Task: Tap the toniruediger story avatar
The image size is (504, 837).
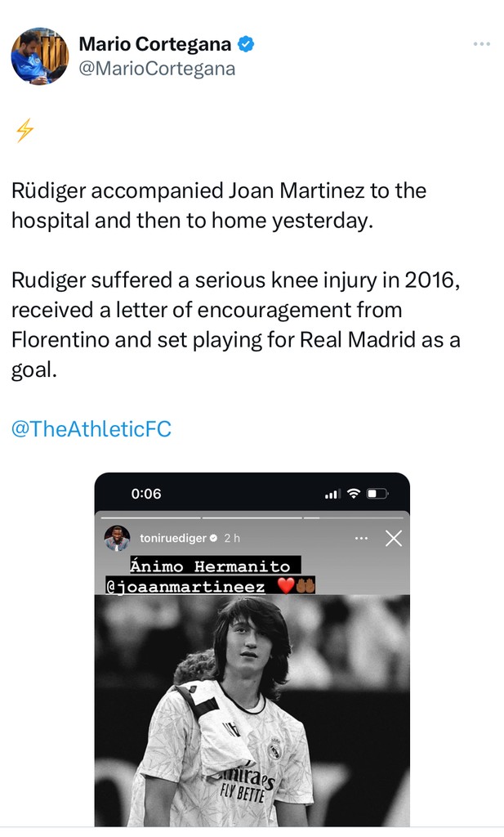Action: 117,539
